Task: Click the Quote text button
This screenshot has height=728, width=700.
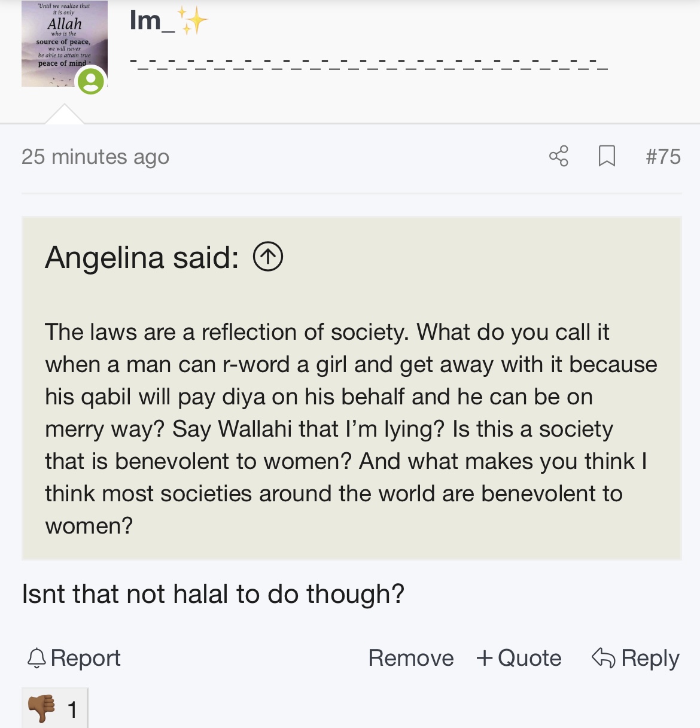Action: [529, 658]
